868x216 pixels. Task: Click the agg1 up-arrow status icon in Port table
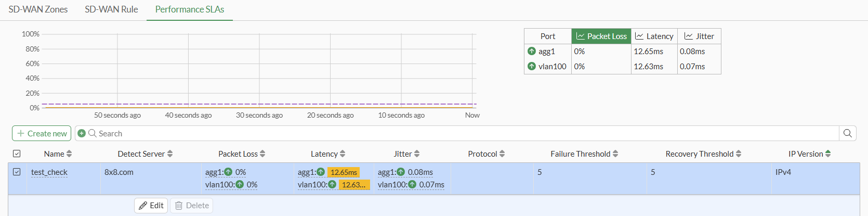pyautogui.click(x=531, y=51)
